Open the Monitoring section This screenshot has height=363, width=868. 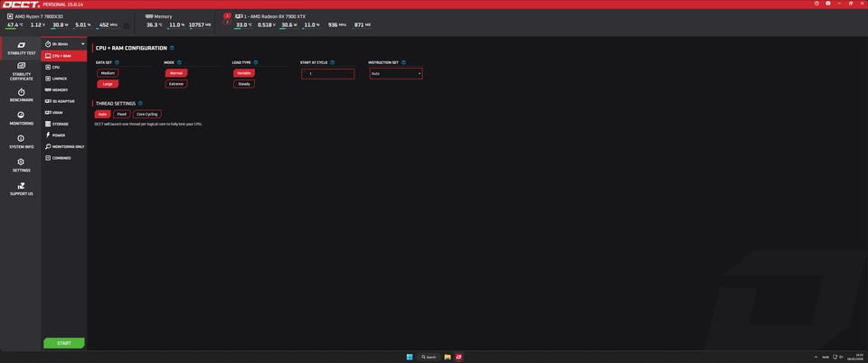click(x=21, y=119)
